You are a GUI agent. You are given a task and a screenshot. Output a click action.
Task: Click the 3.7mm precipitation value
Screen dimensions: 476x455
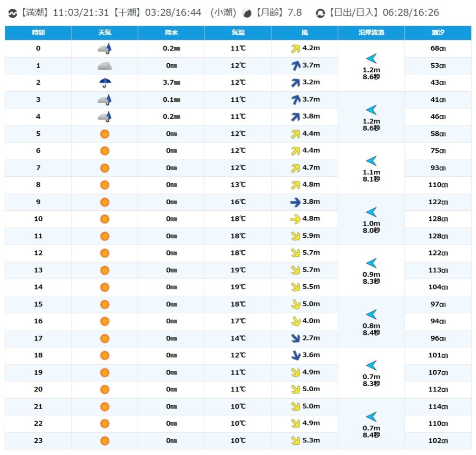(x=171, y=83)
